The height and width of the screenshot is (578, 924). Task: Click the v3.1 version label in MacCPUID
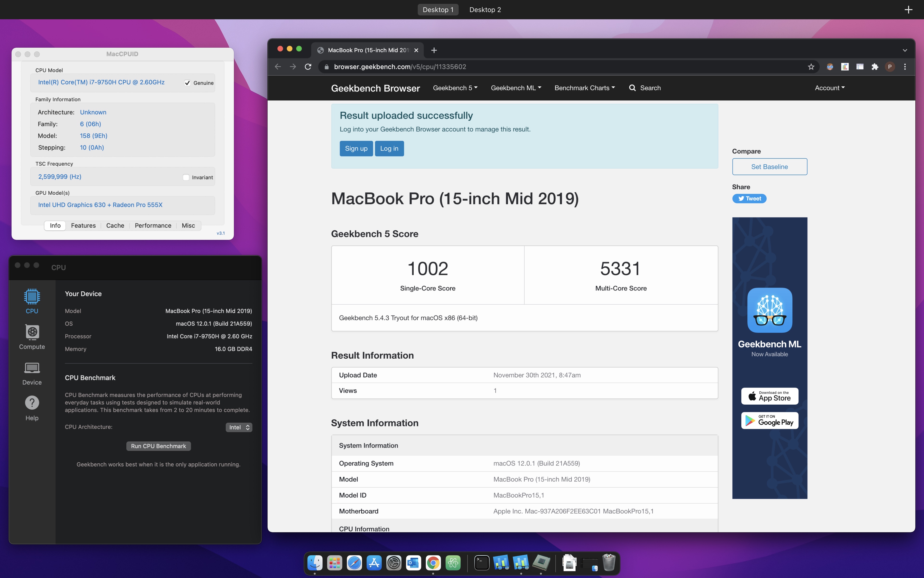pyautogui.click(x=221, y=233)
